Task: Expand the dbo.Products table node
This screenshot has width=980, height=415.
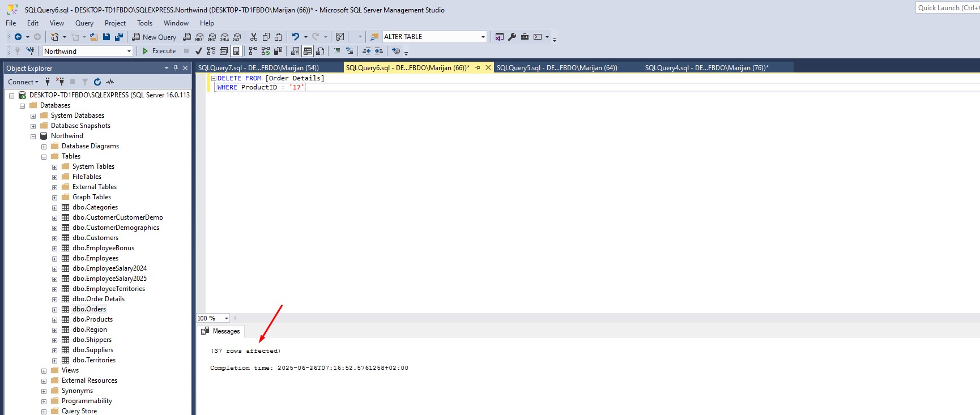Action: point(54,320)
